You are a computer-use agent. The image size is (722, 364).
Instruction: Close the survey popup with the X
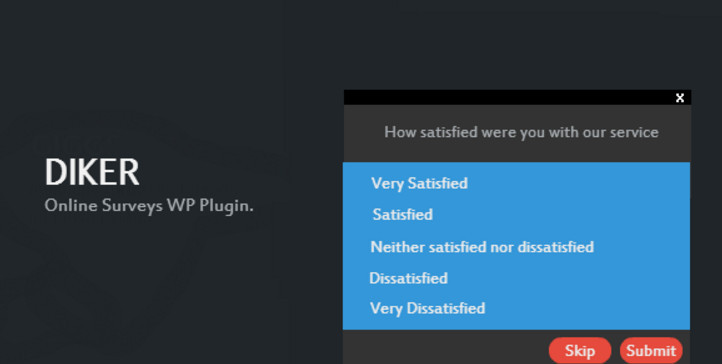(x=680, y=98)
